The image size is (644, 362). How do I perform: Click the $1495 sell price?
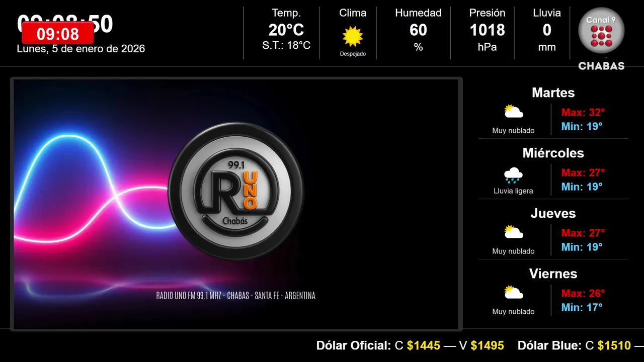(x=487, y=345)
